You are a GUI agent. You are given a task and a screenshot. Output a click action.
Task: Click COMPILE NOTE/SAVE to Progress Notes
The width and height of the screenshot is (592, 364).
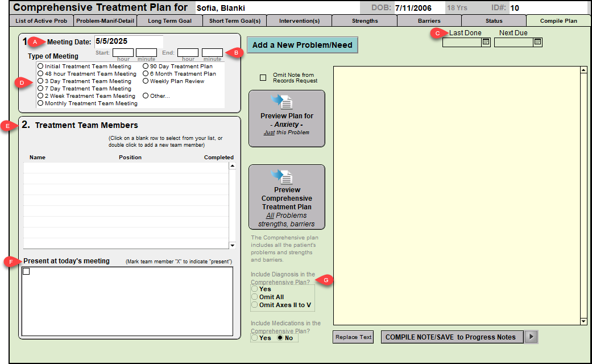point(450,337)
